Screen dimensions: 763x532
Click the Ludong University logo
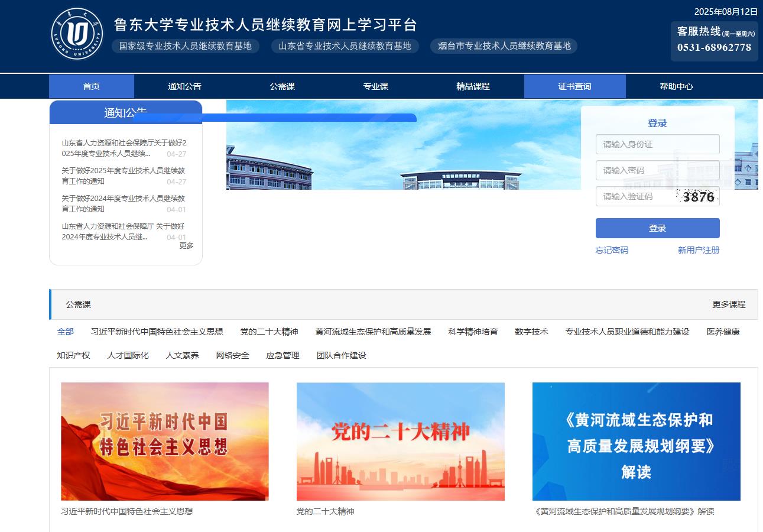(x=77, y=34)
